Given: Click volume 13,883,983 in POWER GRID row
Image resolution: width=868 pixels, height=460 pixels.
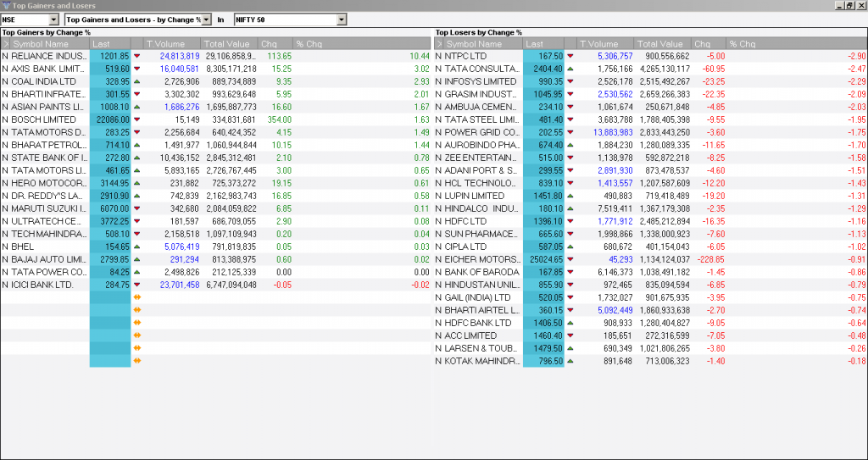Looking at the screenshot, I should pos(613,132).
